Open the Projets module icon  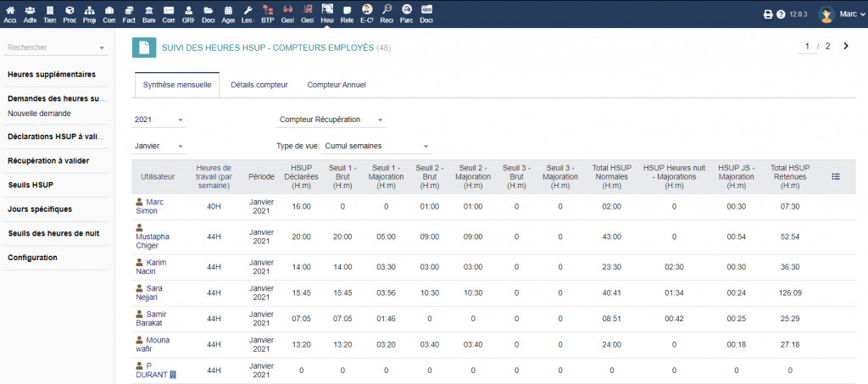point(90,14)
